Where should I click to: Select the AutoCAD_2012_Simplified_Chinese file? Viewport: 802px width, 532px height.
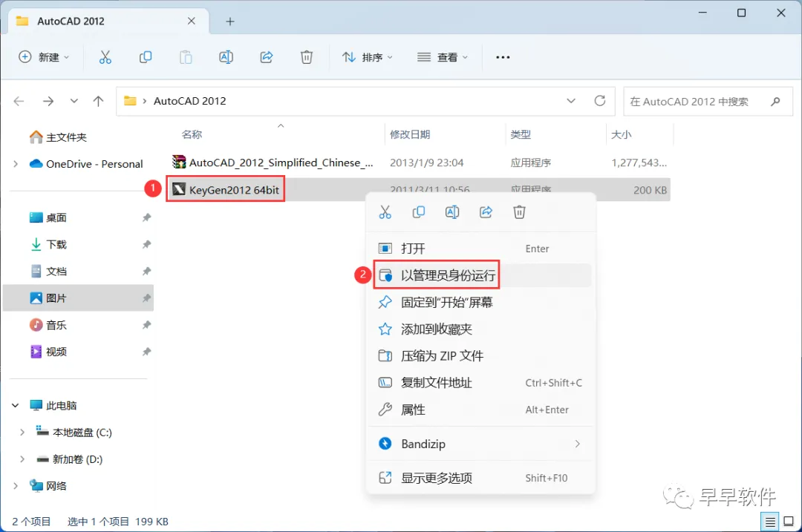[x=273, y=162]
